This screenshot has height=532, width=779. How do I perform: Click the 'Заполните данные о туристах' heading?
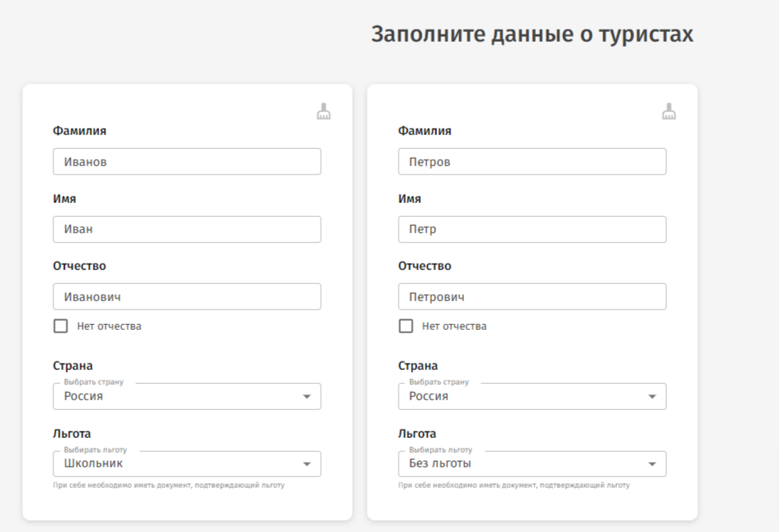click(532, 34)
